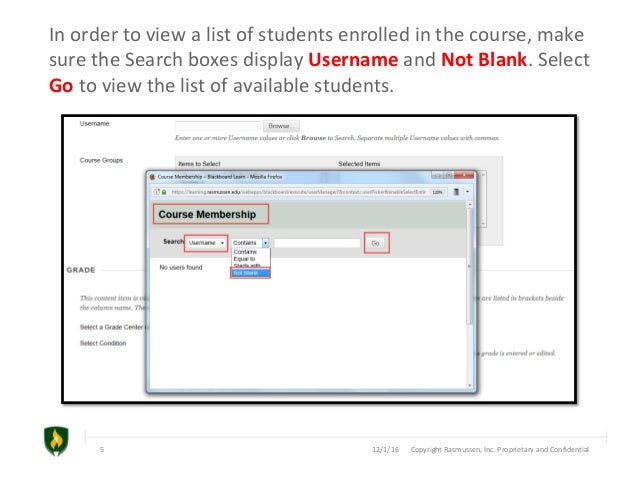This screenshot has height=479, width=638.
Task: Close the Course Membership popup window
Action: pyautogui.click(x=464, y=175)
